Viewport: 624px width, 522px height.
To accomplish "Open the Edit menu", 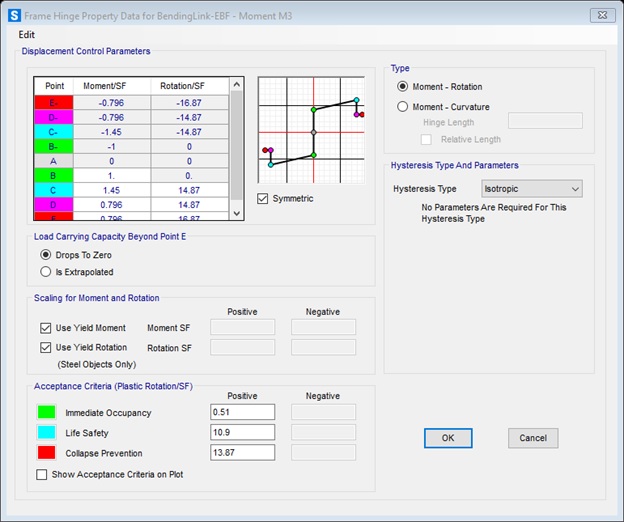I will click(x=27, y=35).
